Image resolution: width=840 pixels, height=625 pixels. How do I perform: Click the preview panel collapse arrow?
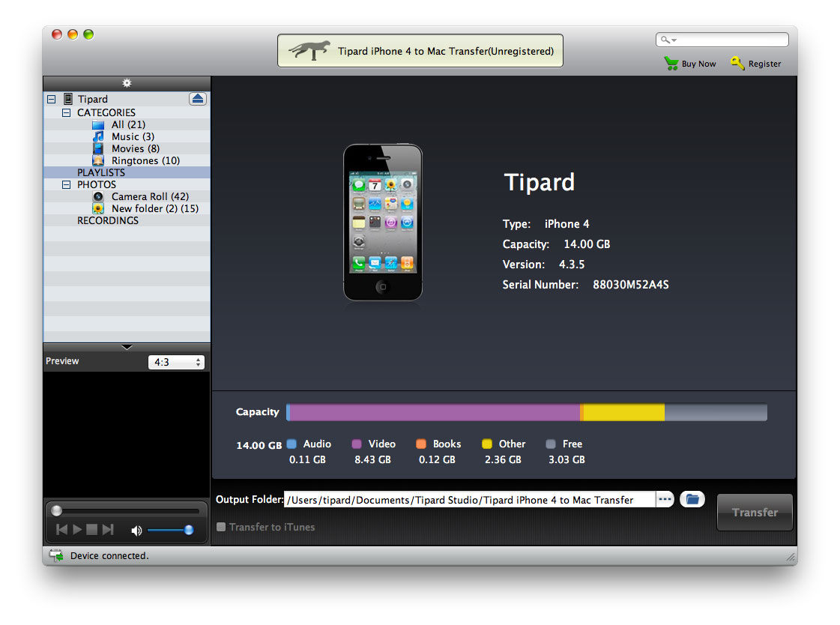[x=127, y=347]
